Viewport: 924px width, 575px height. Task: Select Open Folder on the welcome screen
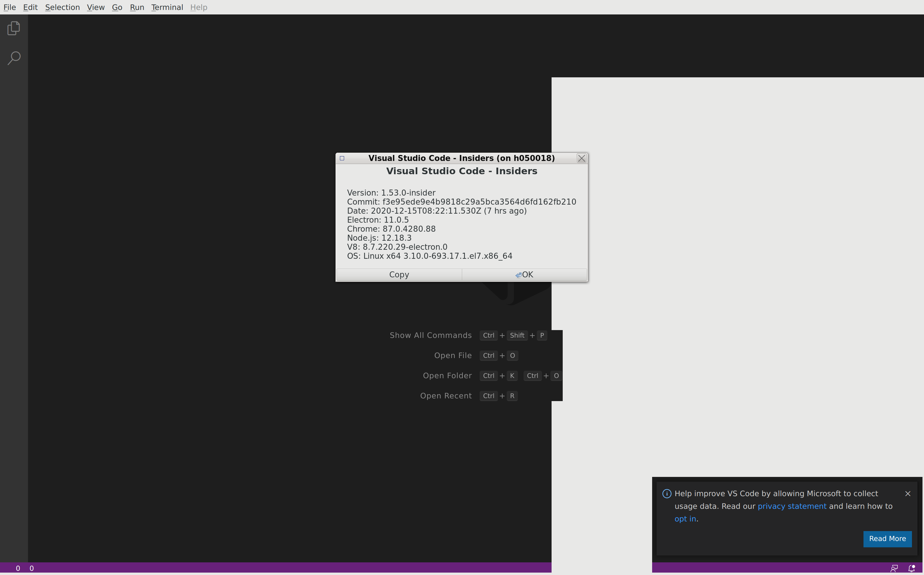pos(447,375)
